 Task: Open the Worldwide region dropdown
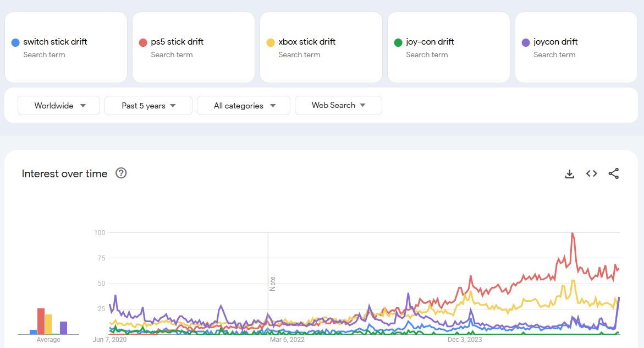59,106
